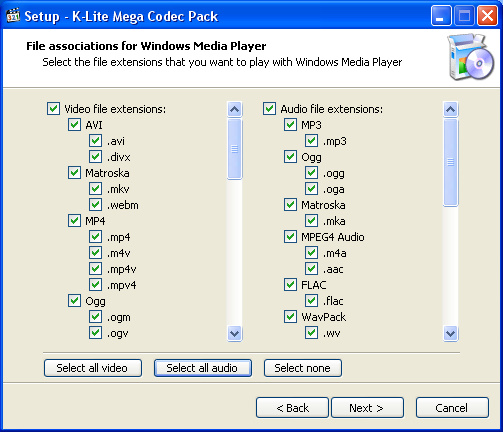This screenshot has width=503, height=432.
Task: Uncheck the MP3 group checkbox
Action: pos(290,125)
